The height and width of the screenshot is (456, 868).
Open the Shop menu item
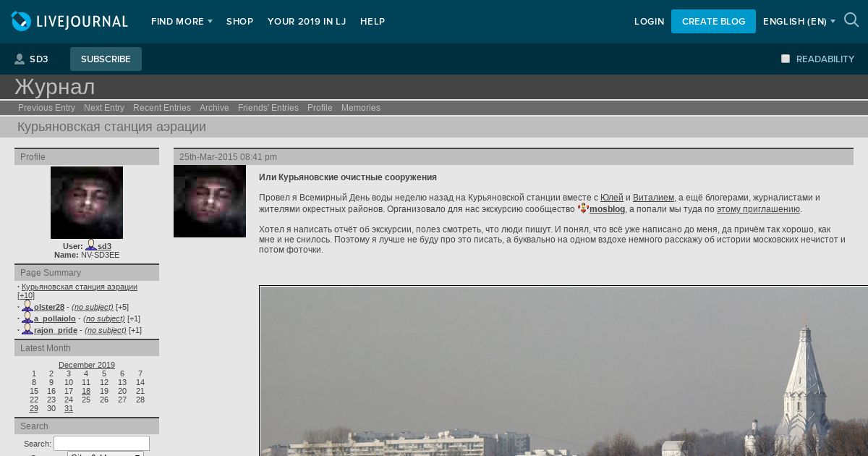click(239, 22)
